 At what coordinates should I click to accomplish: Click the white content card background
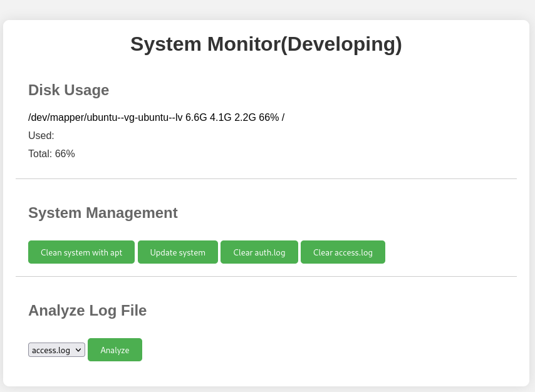pos(439,313)
